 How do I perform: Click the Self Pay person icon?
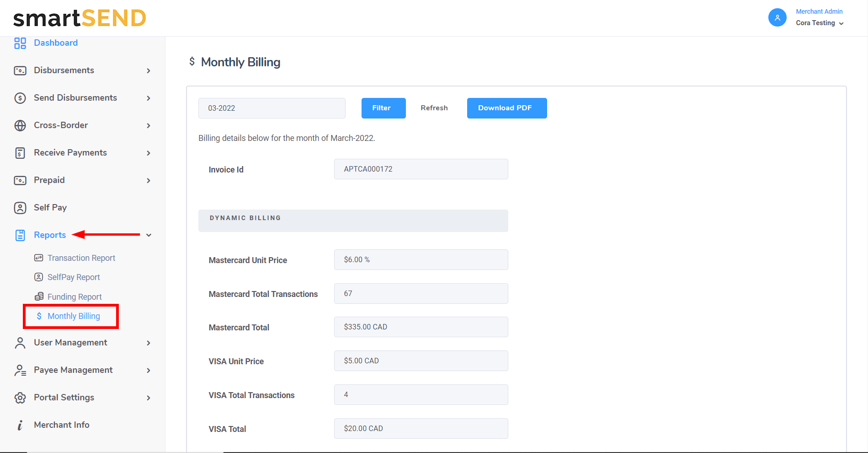click(20, 208)
